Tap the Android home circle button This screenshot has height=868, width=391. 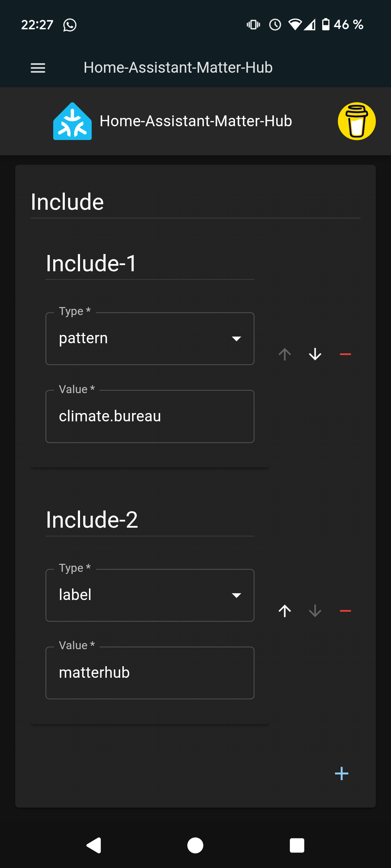click(195, 846)
